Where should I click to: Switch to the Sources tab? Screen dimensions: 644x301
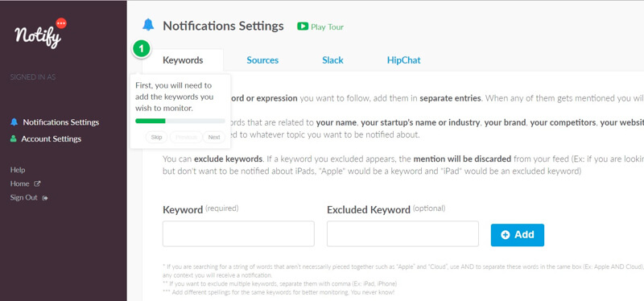click(262, 60)
